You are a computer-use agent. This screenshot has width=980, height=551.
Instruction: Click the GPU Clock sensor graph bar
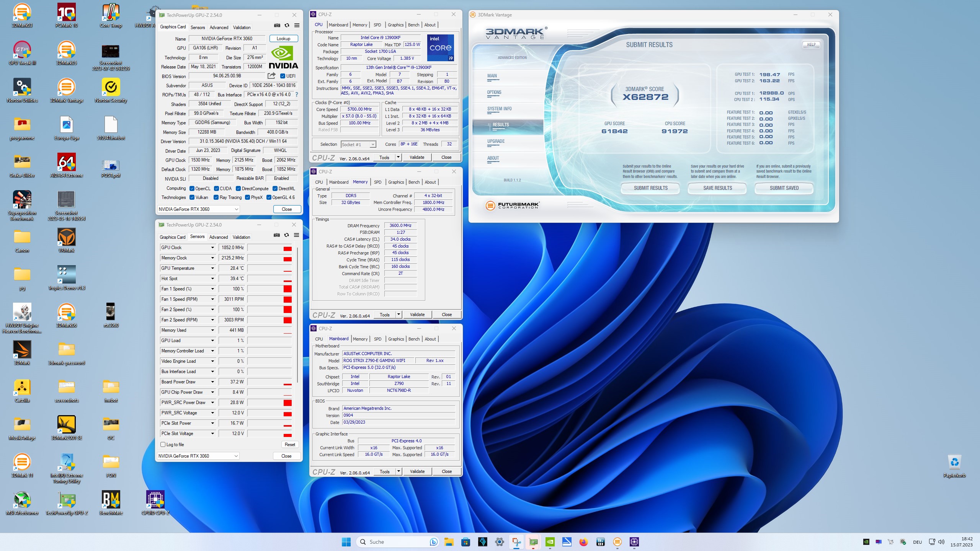tap(269, 248)
